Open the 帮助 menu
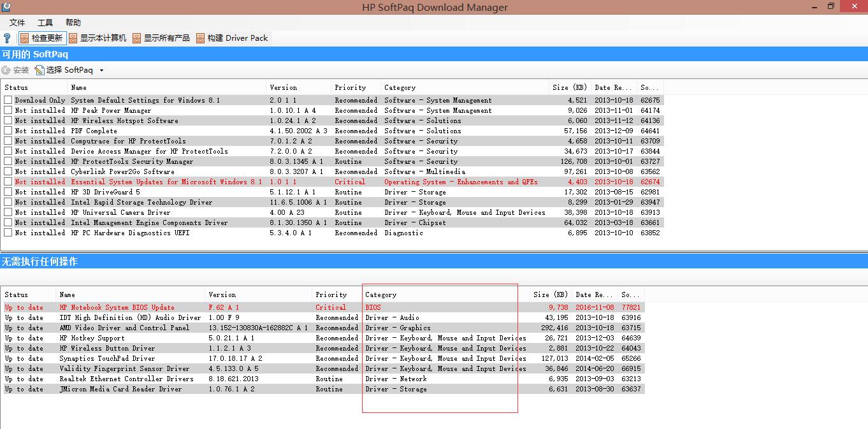The width and height of the screenshot is (868, 429). 73,22
